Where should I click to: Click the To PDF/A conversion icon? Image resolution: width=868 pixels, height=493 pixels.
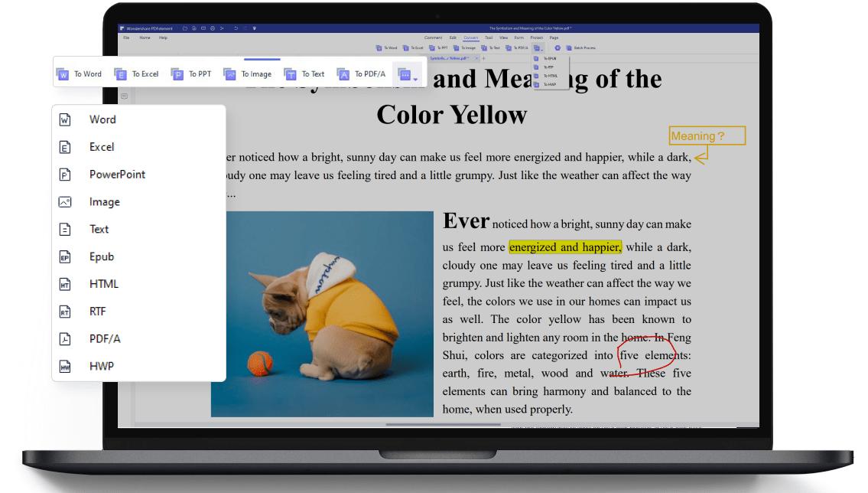(x=343, y=74)
